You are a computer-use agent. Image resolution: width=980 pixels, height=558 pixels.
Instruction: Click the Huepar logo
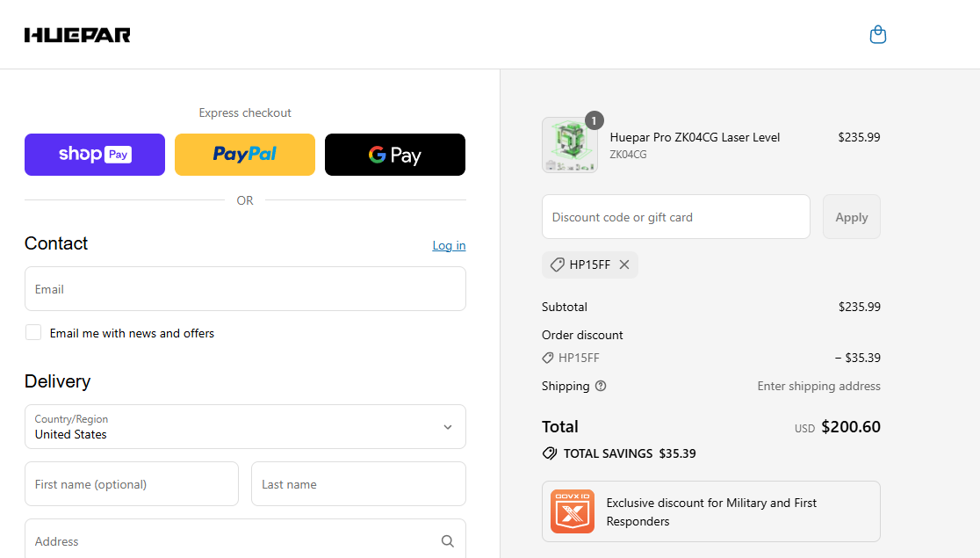[x=77, y=35]
